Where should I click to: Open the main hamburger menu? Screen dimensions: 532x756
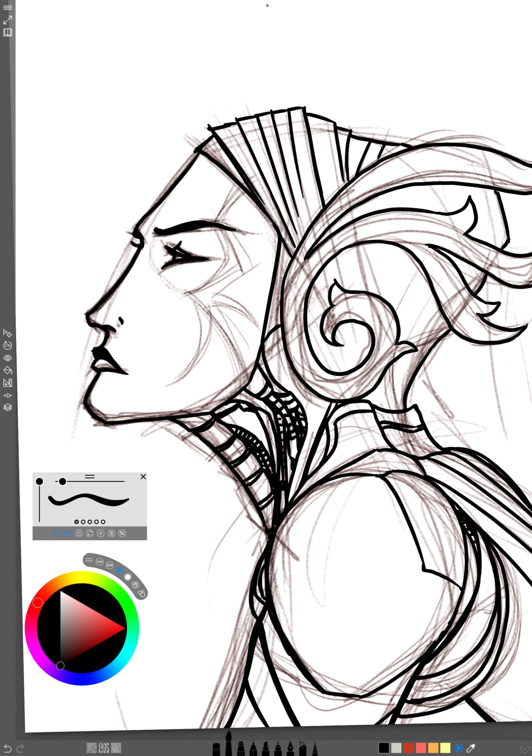pos(8,8)
